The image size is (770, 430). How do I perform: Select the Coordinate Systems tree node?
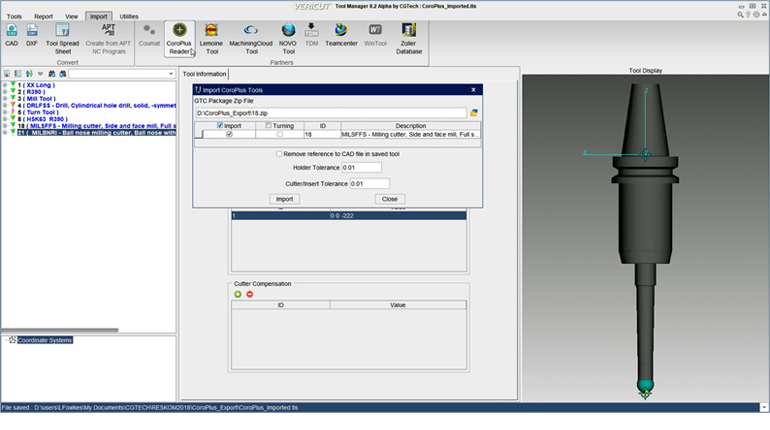pyautogui.click(x=45, y=340)
